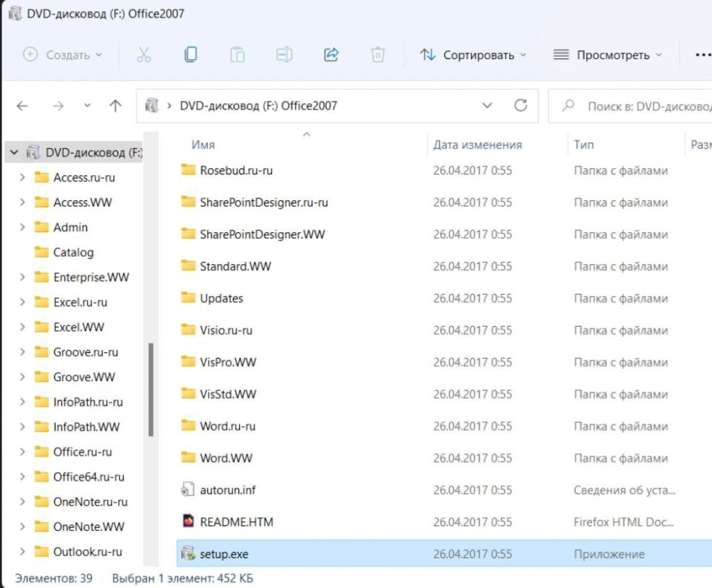Click the search magnifier icon

pos(568,106)
